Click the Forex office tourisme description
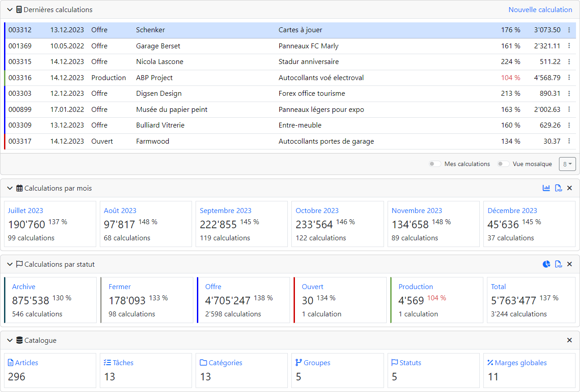The width and height of the screenshot is (580, 392). point(312,94)
